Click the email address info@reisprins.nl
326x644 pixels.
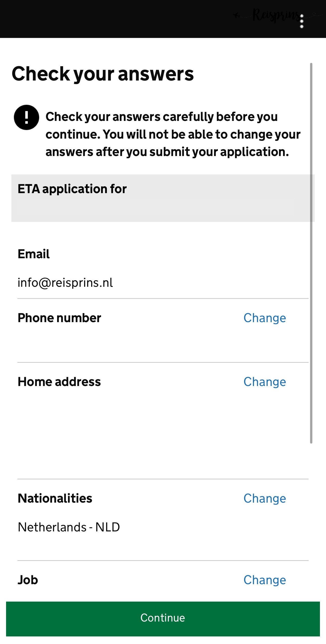tap(65, 282)
